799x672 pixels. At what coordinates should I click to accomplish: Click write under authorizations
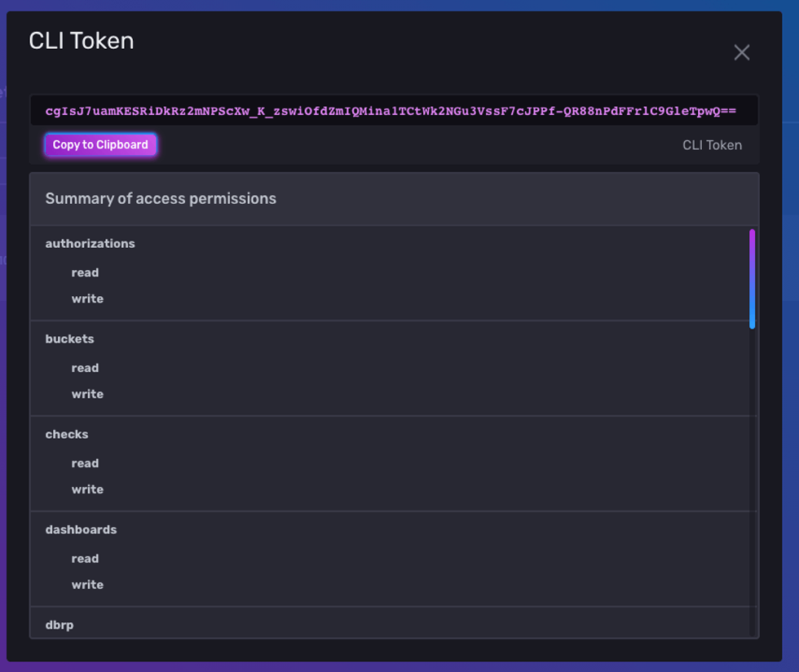pos(87,298)
